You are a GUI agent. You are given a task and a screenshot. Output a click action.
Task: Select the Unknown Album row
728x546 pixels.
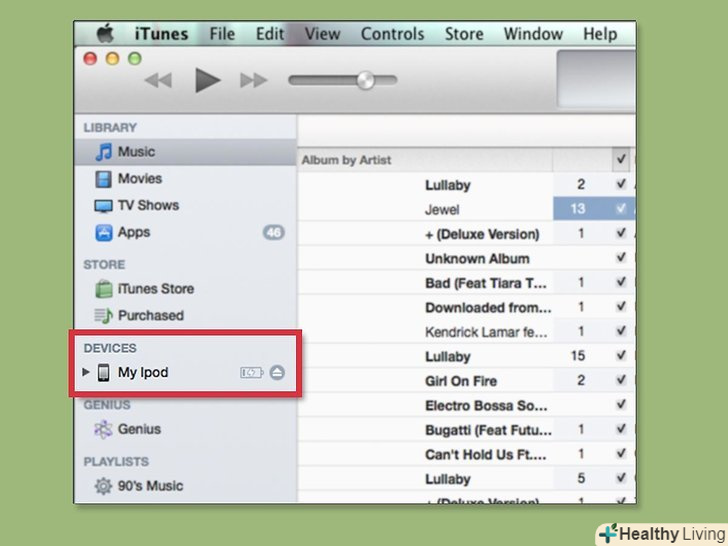(467, 258)
